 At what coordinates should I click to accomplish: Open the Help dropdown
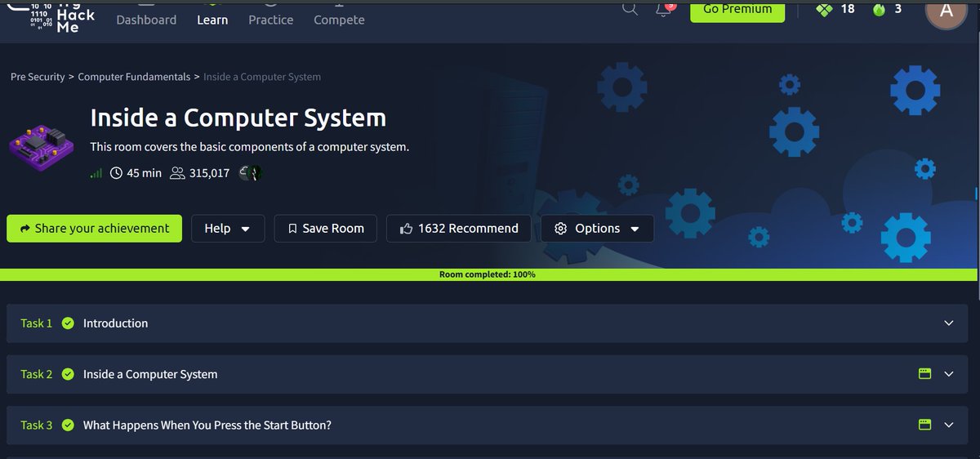[228, 229]
